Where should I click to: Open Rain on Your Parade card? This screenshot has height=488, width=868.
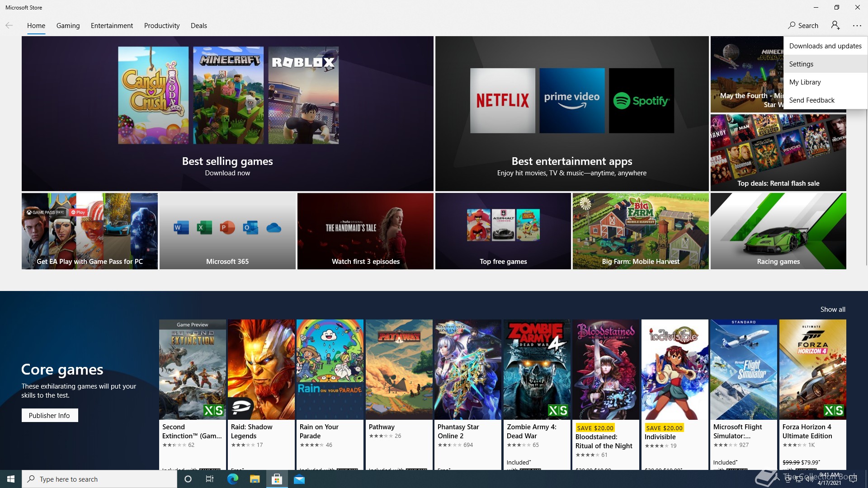coord(330,394)
